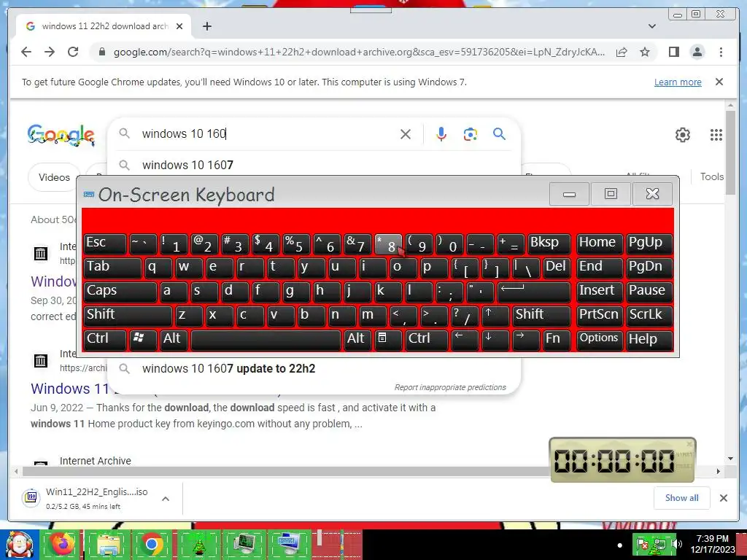Click the blue Google search magnifier button
747x560 pixels.
499,134
